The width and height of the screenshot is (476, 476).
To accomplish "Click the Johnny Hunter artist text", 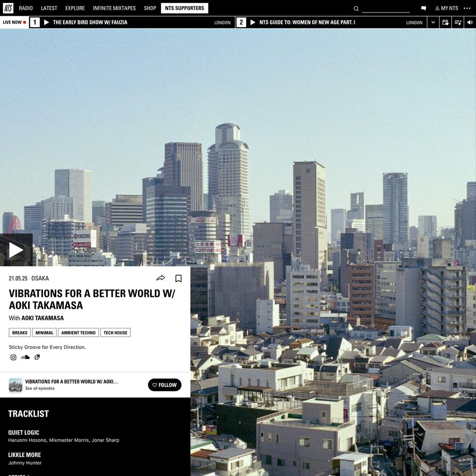I will pyautogui.click(x=25, y=463).
